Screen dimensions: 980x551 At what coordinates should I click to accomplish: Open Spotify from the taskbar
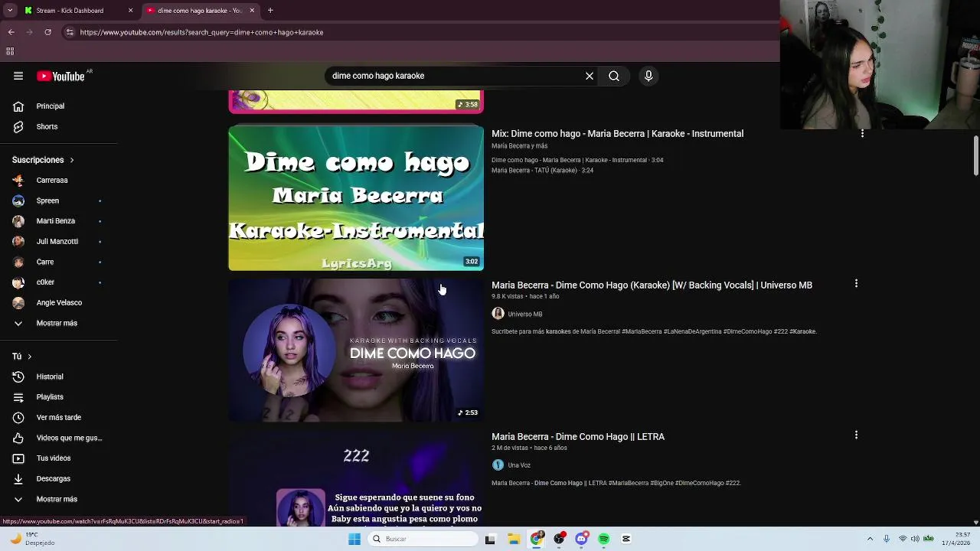(604, 539)
